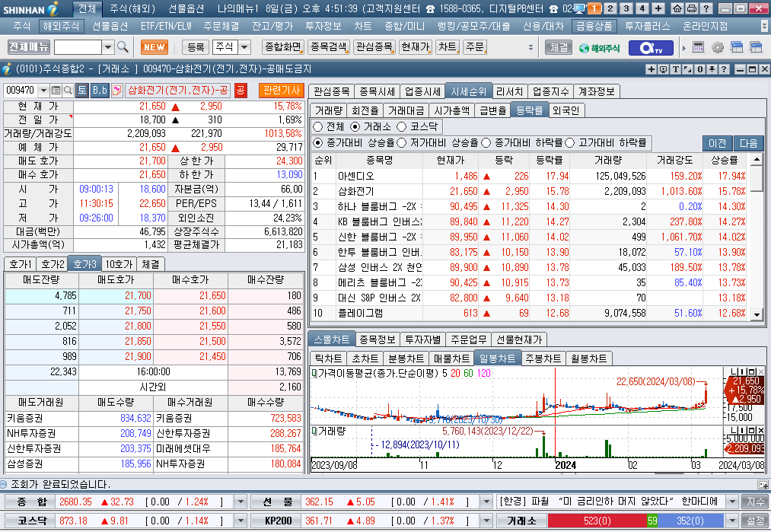Open the alpha TV banner icon
The image size is (771, 532).
pyautogui.click(x=652, y=48)
